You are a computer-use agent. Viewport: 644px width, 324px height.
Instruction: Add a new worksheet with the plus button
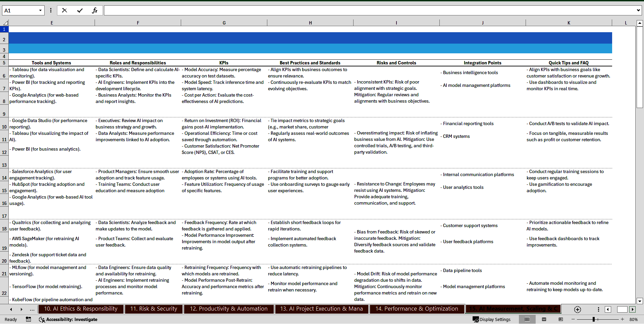pyautogui.click(x=577, y=309)
